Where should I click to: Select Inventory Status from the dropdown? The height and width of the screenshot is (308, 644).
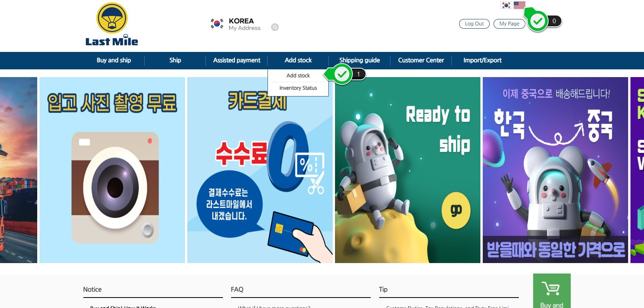(x=298, y=88)
